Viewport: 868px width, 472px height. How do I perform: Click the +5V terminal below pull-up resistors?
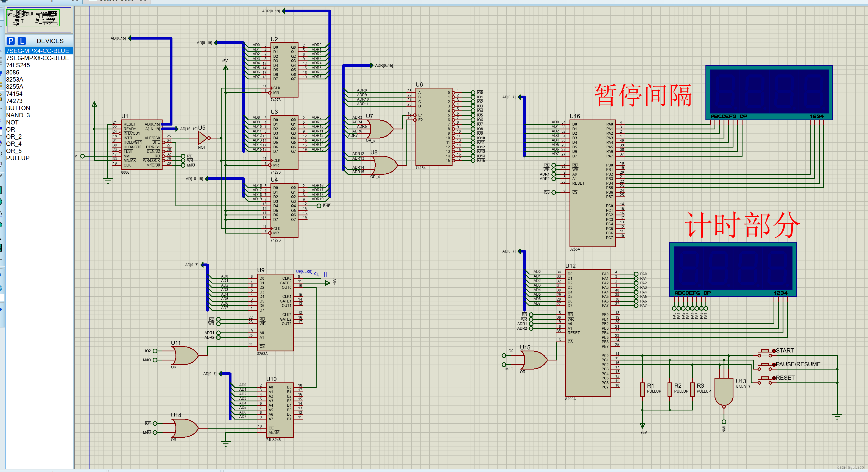[643, 426]
